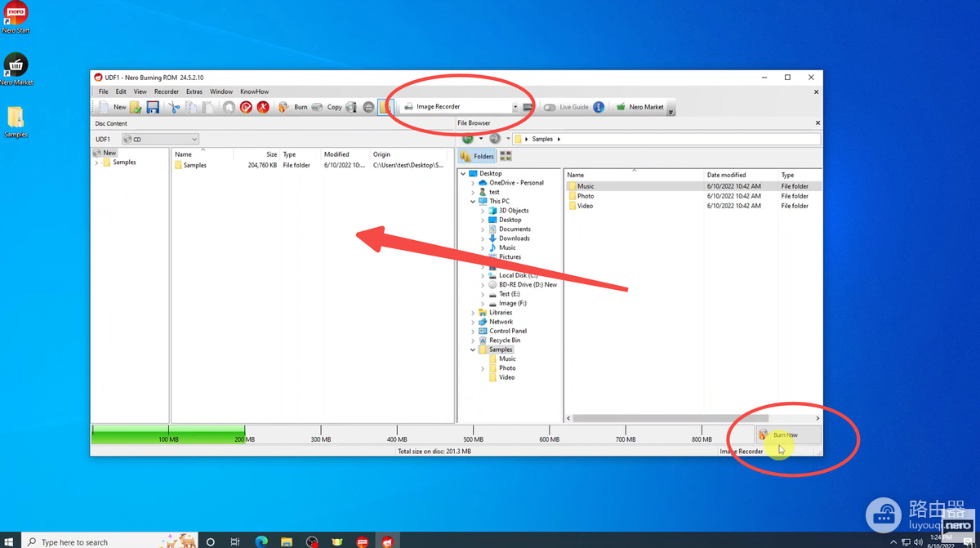Click the Origin column header

point(412,154)
